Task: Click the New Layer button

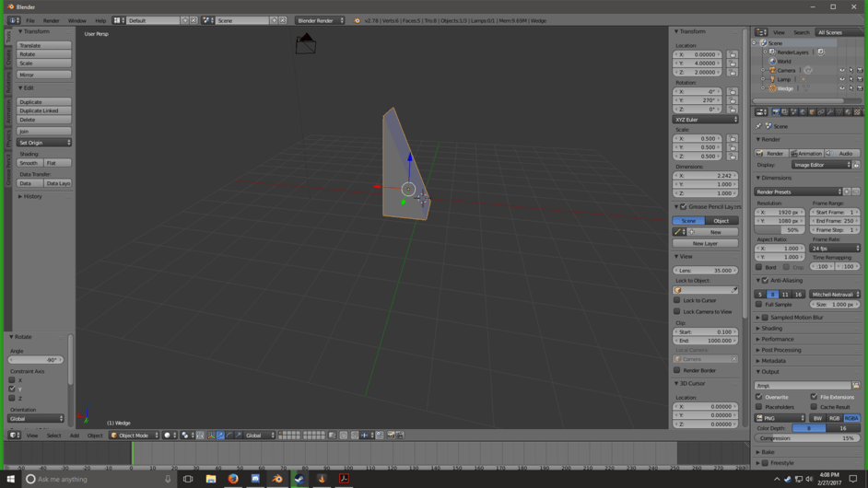Action: (x=705, y=243)
